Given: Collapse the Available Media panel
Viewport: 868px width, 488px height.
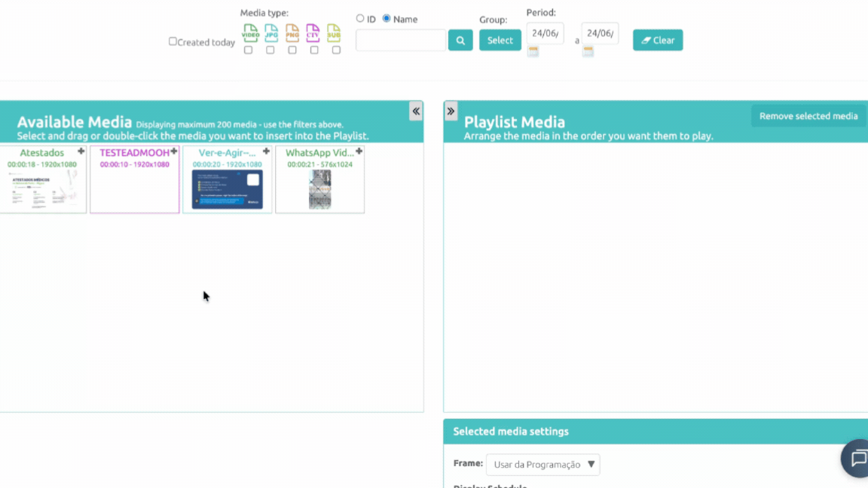Looking at the screenshot, I should (x=416, y=111).
